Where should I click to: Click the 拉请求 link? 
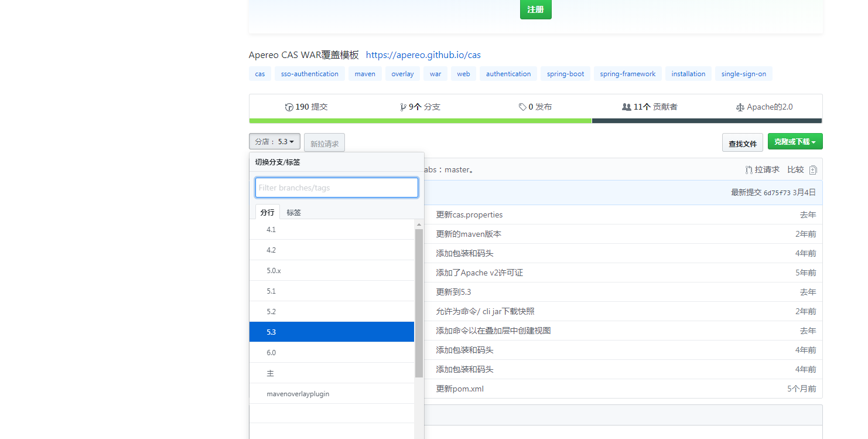767,169
